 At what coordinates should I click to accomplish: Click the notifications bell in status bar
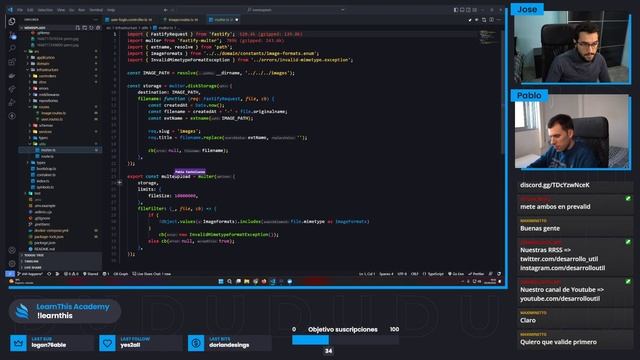(499, 274)
